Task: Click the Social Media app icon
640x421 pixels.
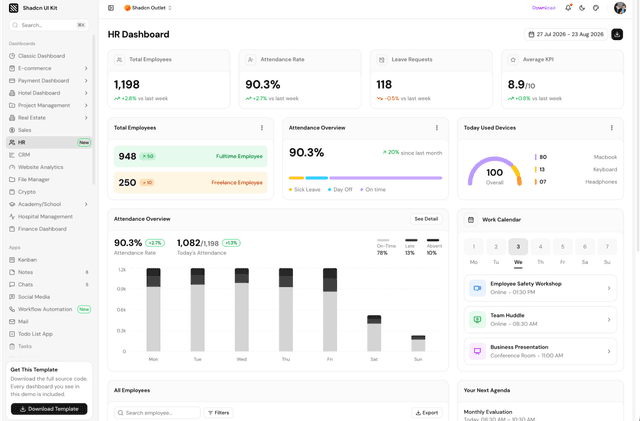Action: [x=12, y=297]
